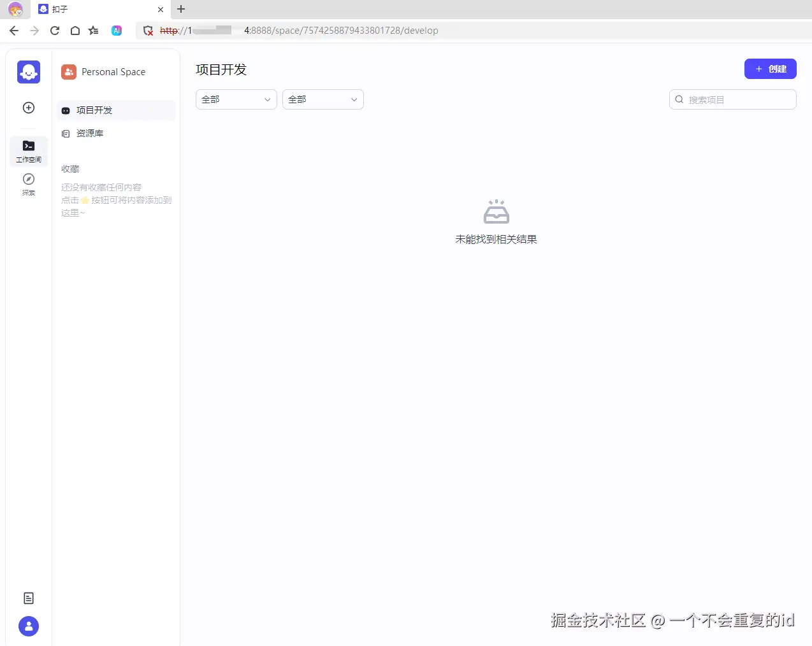
Task: Click the user avatar icon
Action: (x=29, y=626)
